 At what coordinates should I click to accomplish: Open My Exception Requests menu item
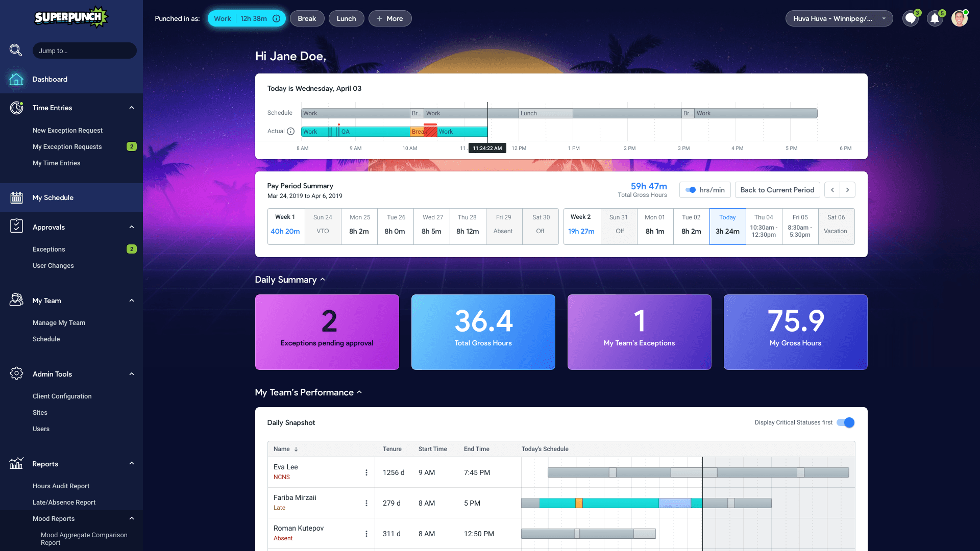[67, 146]
